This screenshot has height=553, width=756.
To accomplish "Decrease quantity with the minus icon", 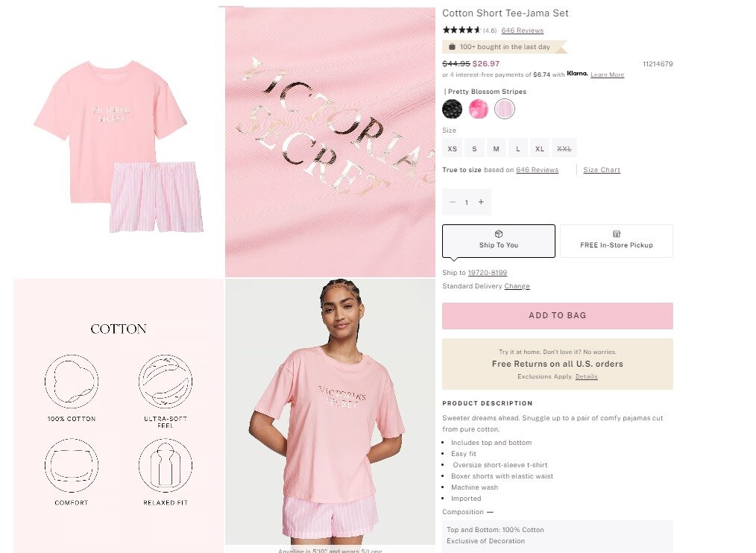I will pos(453,202).
